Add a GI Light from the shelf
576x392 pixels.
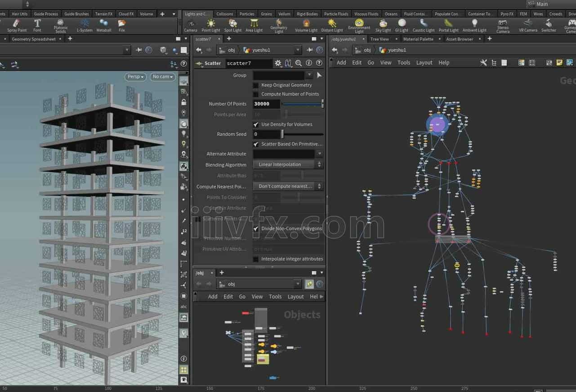coord(402,26)
